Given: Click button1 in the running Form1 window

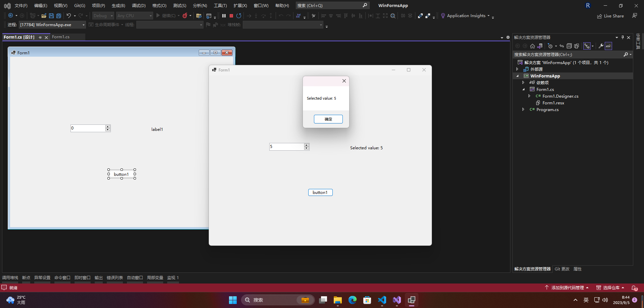Looking at the screenshot, I should [x=320, y=193].
